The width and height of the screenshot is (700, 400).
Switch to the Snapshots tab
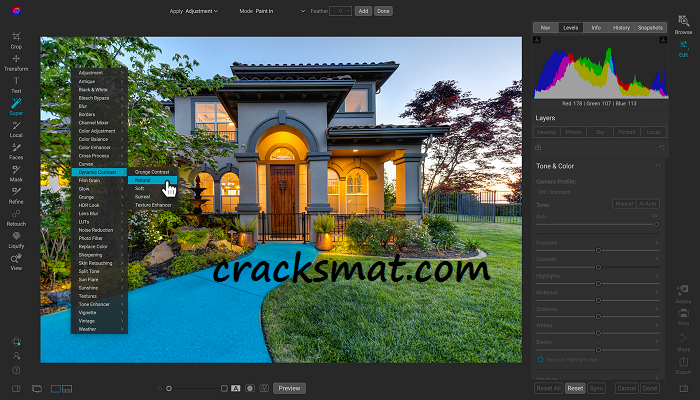(650, 28)
